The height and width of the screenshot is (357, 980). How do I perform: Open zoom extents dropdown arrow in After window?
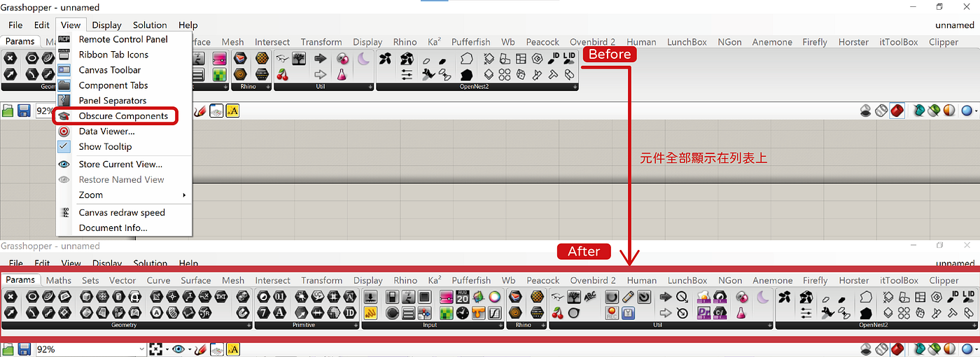click(167, 349)
